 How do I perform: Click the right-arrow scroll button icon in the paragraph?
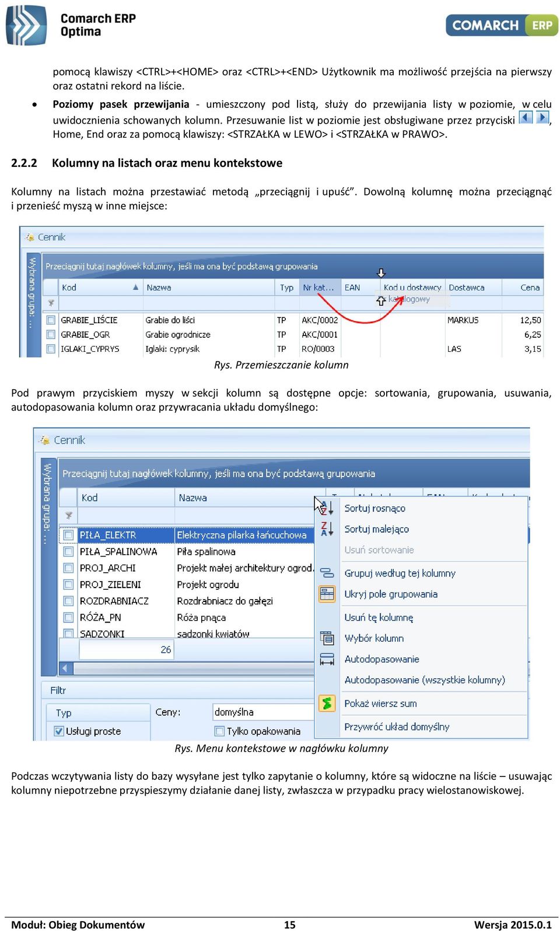tap(542, 117)
